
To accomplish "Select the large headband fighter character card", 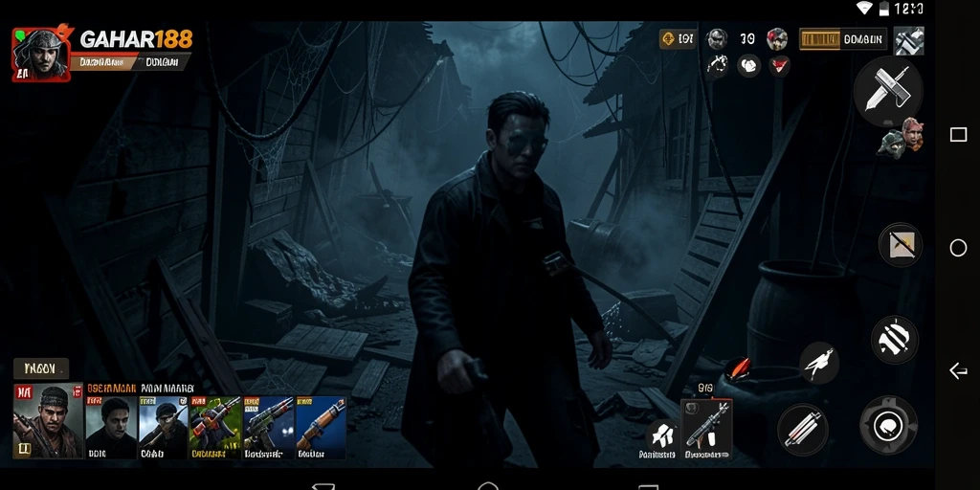I will [x=48, y=421].
